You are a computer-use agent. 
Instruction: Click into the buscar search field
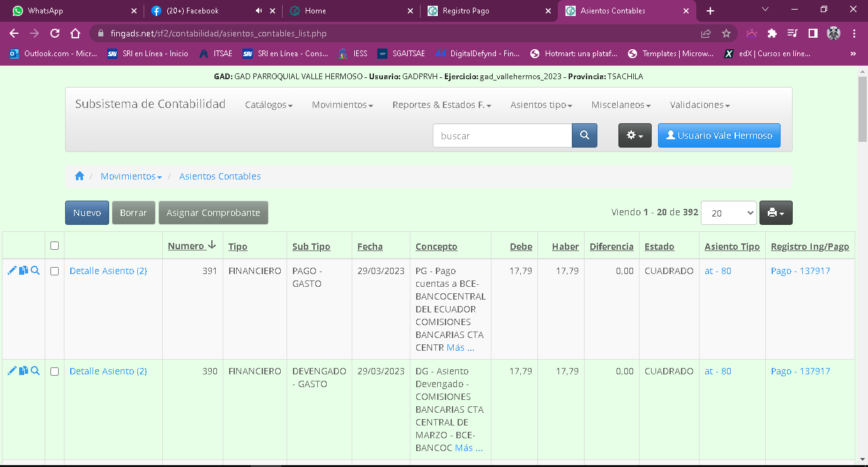[502, 135]
